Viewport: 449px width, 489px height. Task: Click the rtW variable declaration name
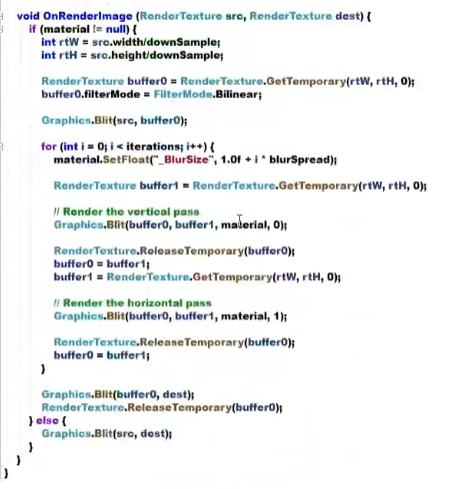tap(69, 42)
